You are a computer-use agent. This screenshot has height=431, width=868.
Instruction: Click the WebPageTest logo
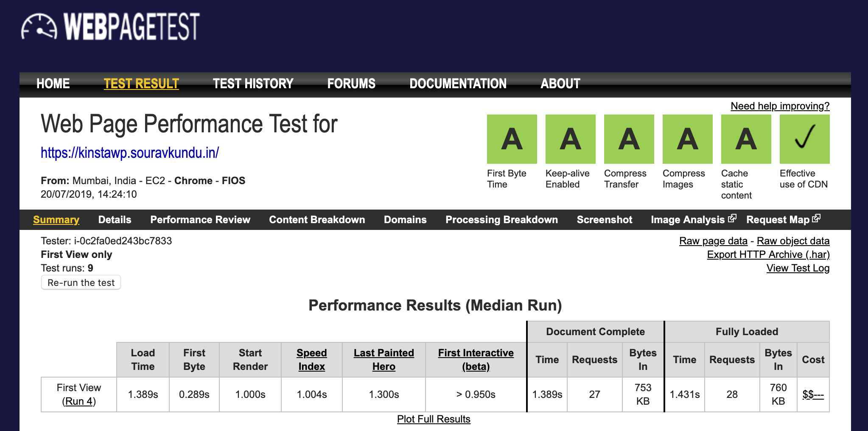110,27
